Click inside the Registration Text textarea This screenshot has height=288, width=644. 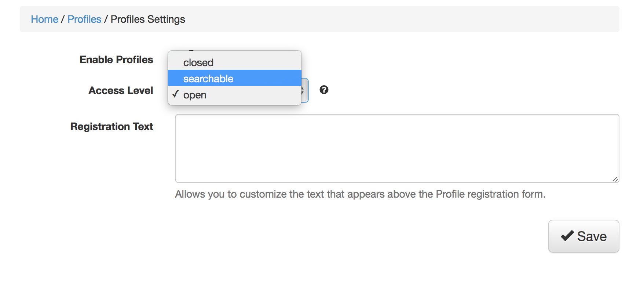tap(397, 148)
